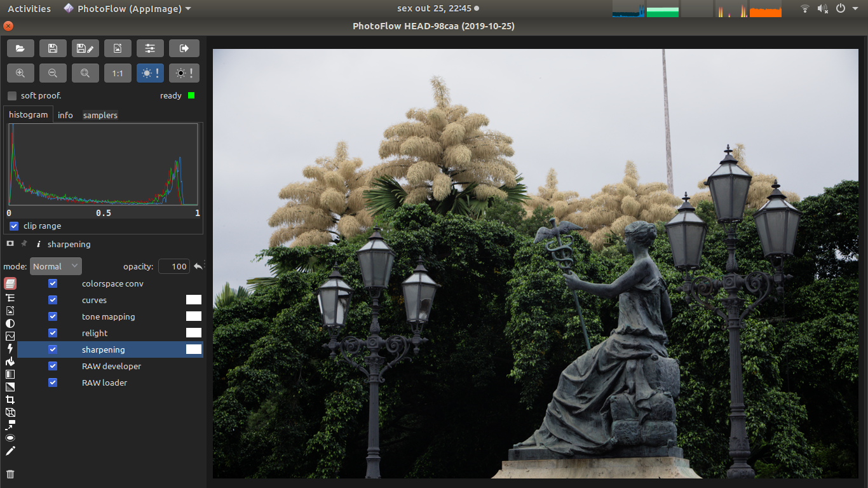868x488 pixels.
Task: Switch to the samplers tab
Action: click(x=100, y=115)
